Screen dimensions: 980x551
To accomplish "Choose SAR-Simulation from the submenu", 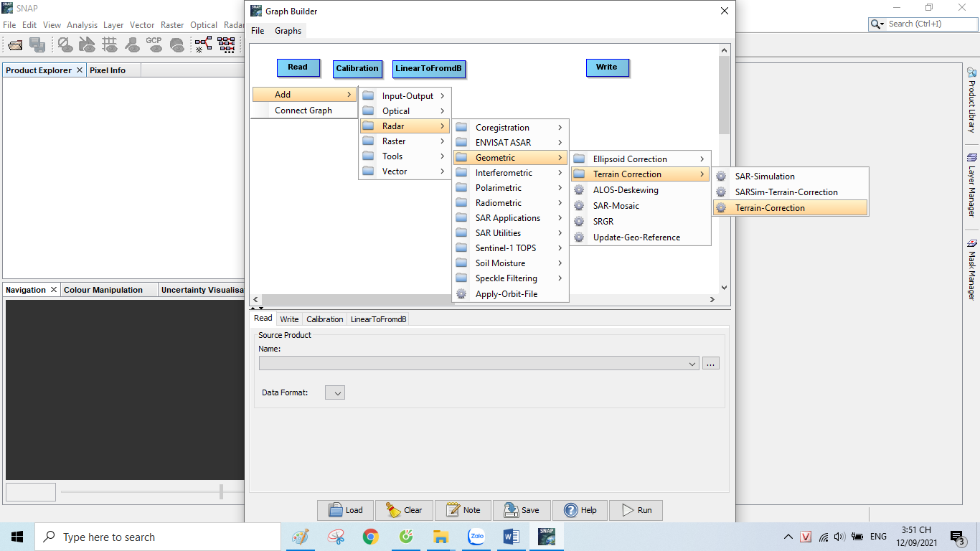I will coord(791,176).
